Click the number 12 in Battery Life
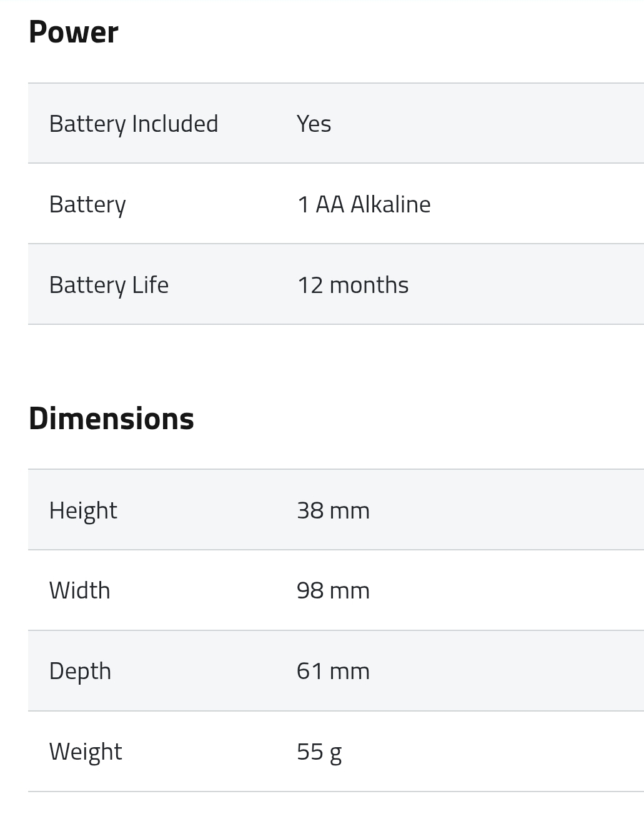644x834 pixels. [x=310, y=285]
